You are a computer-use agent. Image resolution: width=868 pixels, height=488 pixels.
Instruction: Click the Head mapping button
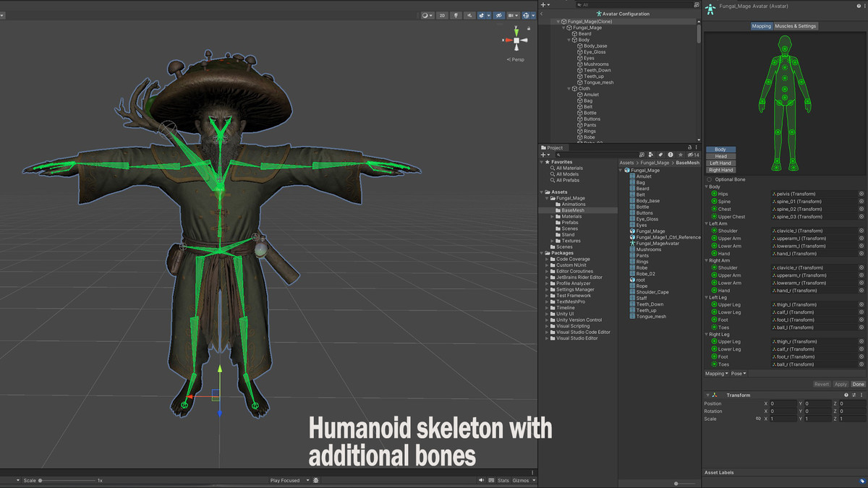click(720, 156)
